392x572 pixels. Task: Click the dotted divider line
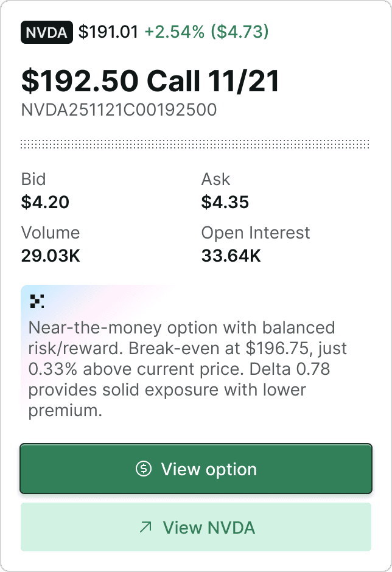195,144
